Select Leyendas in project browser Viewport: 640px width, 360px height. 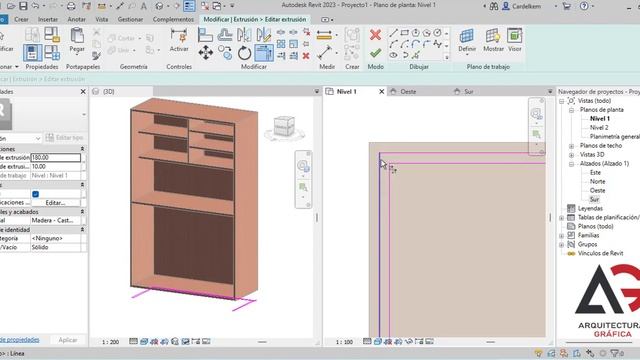(590, 209)
